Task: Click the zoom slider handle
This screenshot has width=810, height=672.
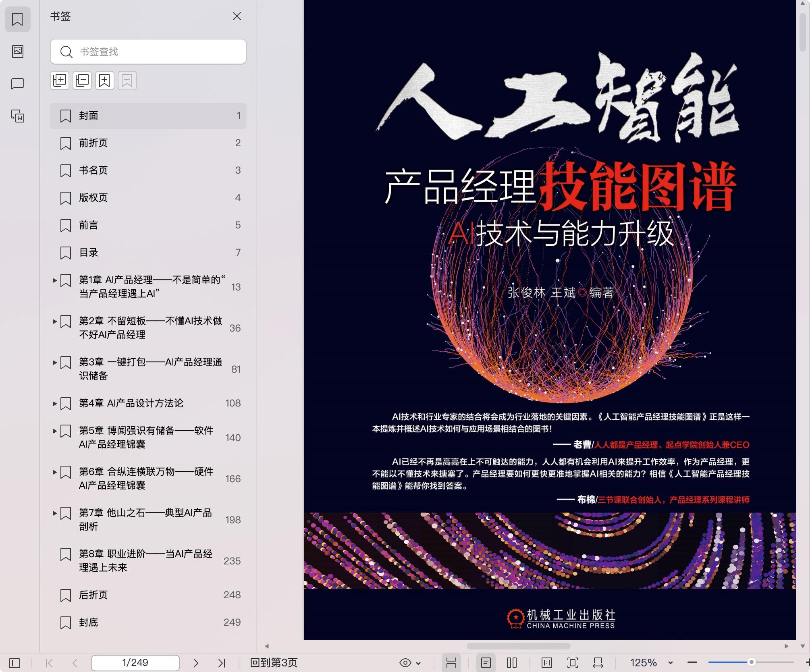Action: 751,662
